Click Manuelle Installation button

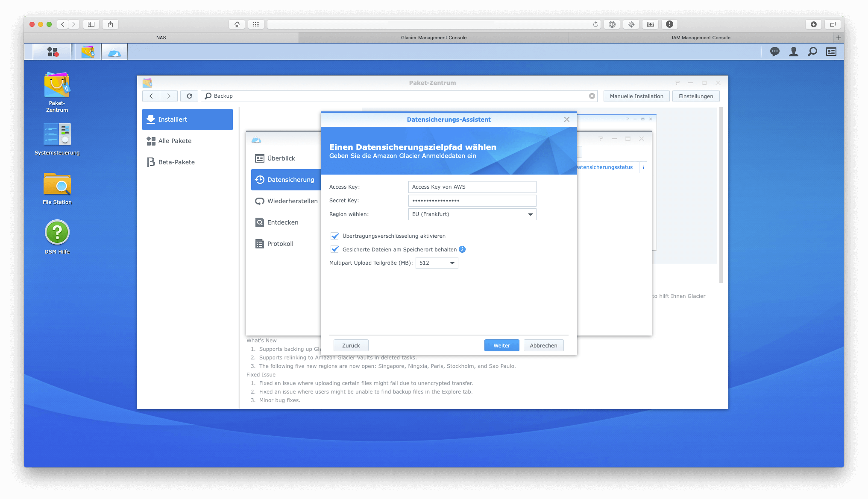click(636, 96)
